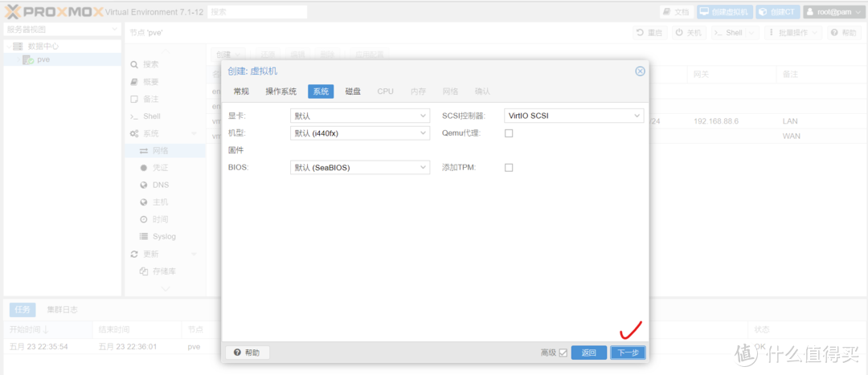The height and width of the screenshot is (375, 868).
Task: Expand the Shell dropdown arrow
Action: click(752, 33)
